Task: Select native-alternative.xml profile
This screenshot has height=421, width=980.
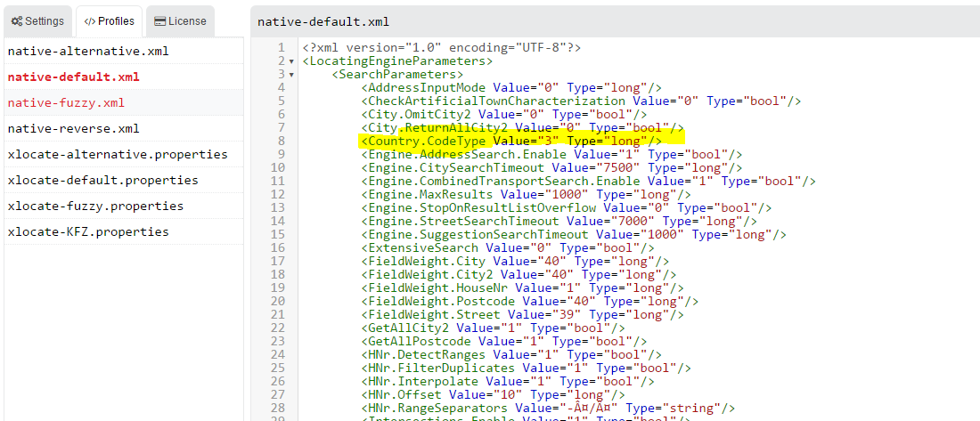Action: click(87, 51)
